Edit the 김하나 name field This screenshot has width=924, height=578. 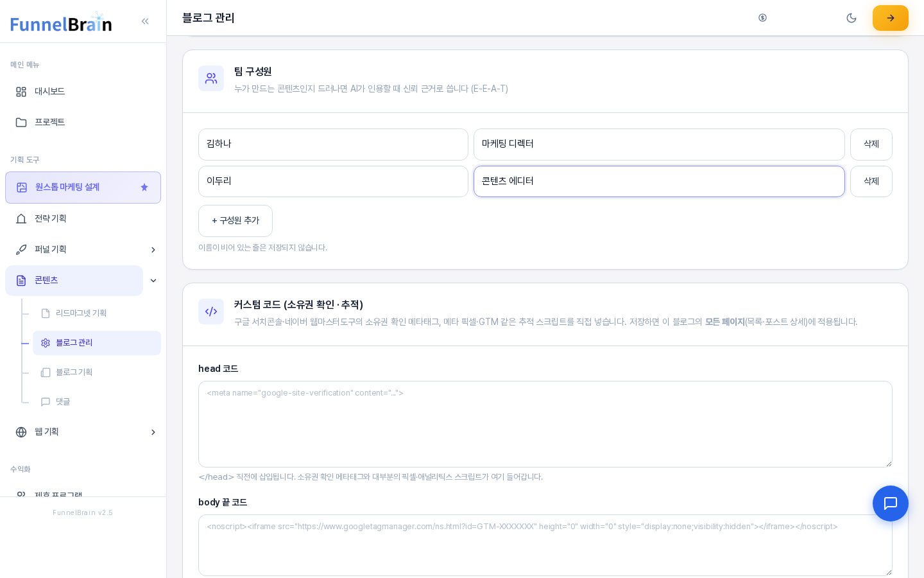click(x=333, y=144)
